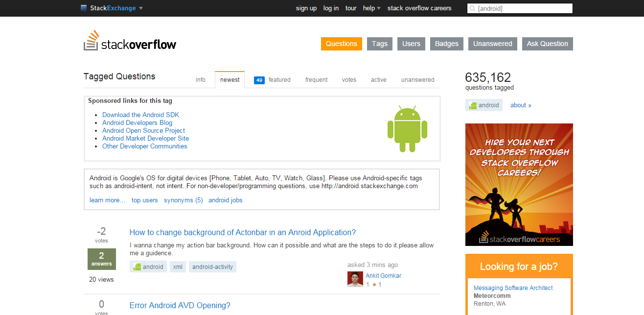The width and height of the screenshot is (644, 315).
Task: Open Android Developers Blog link
Action: (x=137, y=122)
